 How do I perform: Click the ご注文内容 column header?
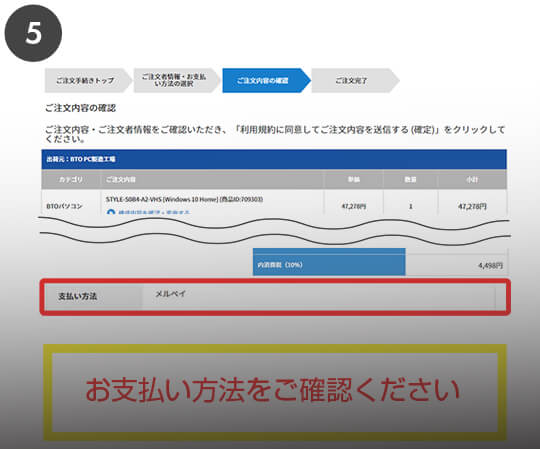[212, 179]
